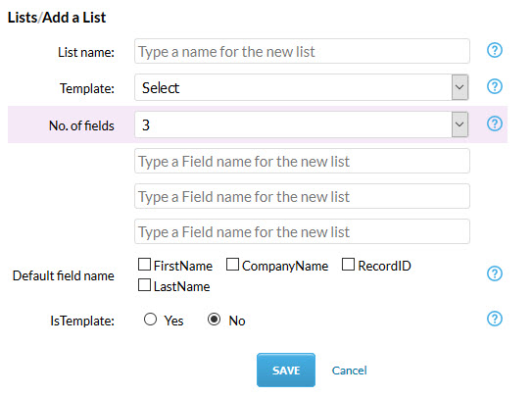Select No for IsTemplate
This screenshot has width=532, height=396.
click(x=214, y=320)
